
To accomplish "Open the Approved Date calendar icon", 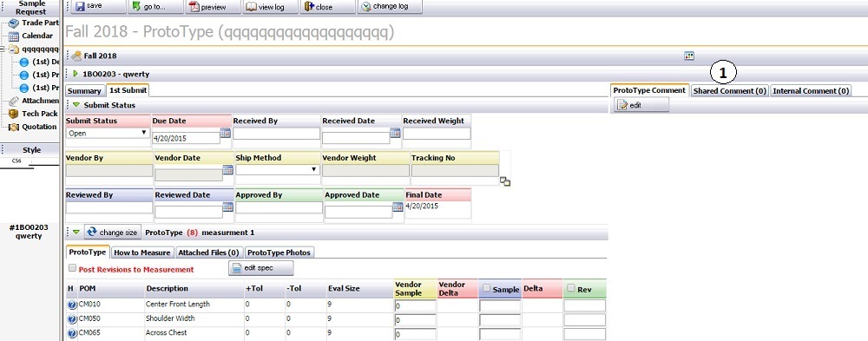I will click(398, 207).
